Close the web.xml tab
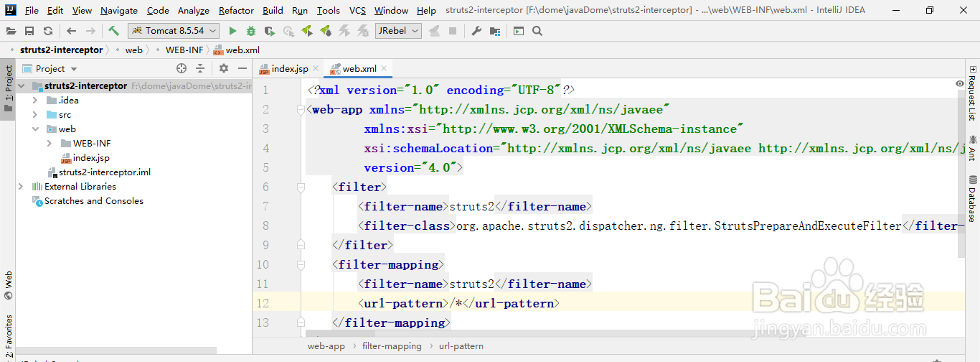 tap(384, 68)
